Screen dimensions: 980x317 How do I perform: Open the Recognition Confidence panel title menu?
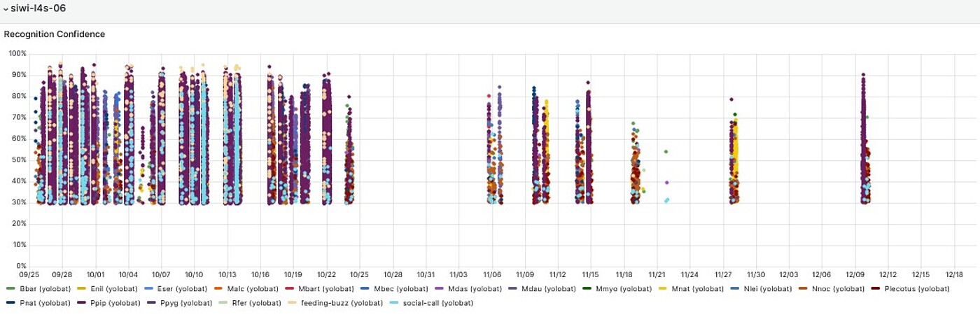point(55,34)
